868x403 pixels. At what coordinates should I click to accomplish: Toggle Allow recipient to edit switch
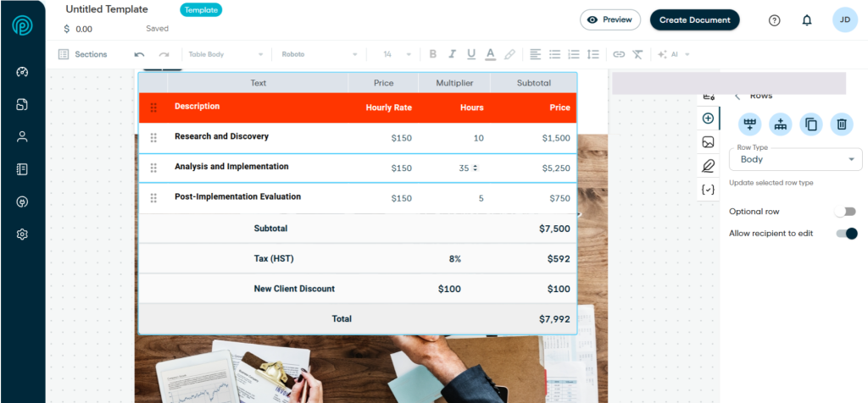click(x=847, y=234)
